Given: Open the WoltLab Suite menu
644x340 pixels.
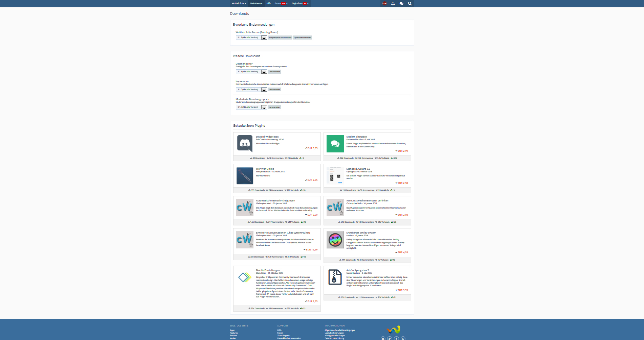Looking at the screenshot, I should (239, 3).
